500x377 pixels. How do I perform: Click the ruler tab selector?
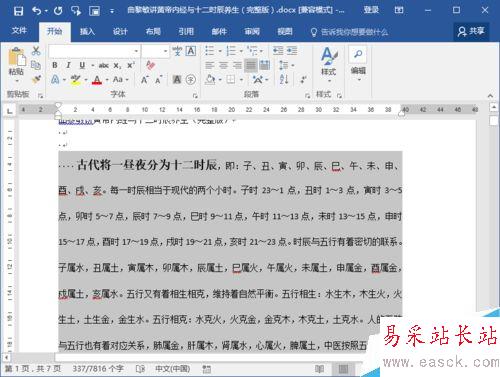click(9, 110)
